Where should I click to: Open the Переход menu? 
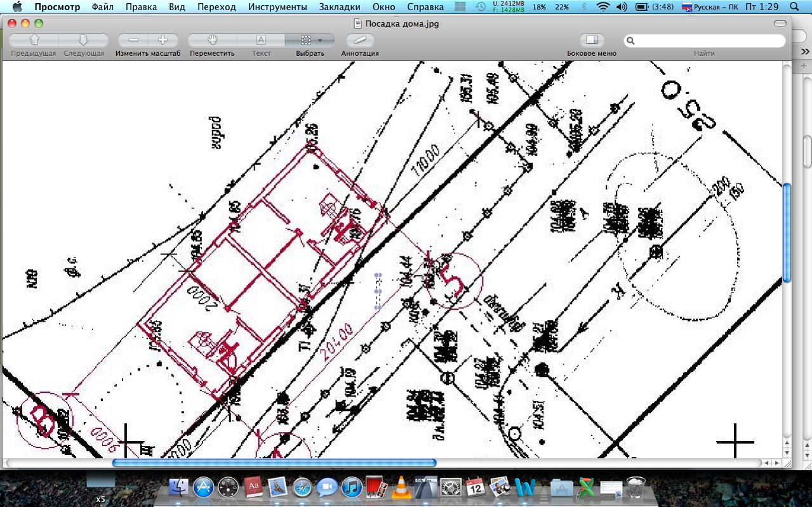[216, 7]
